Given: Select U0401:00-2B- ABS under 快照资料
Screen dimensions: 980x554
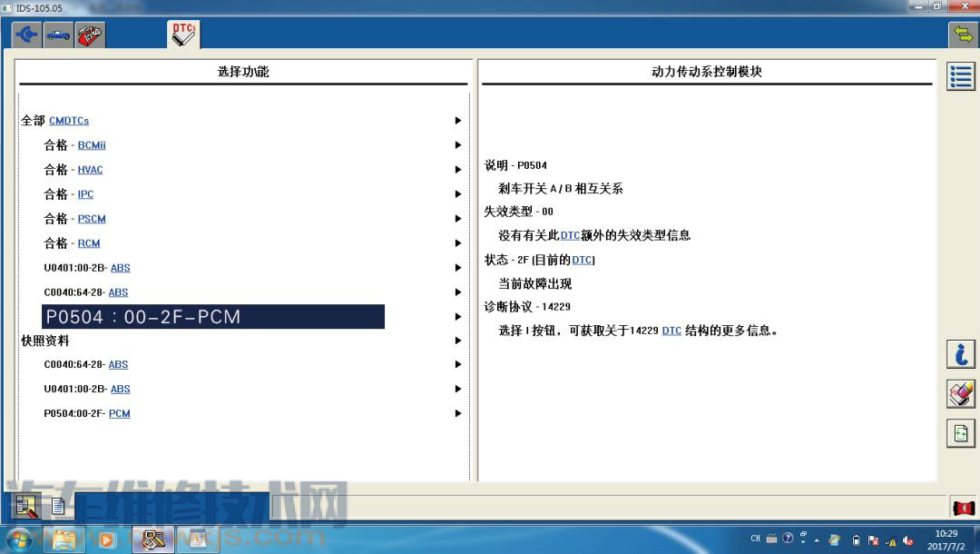Looking at the screenshot, I should coord(87,389).
